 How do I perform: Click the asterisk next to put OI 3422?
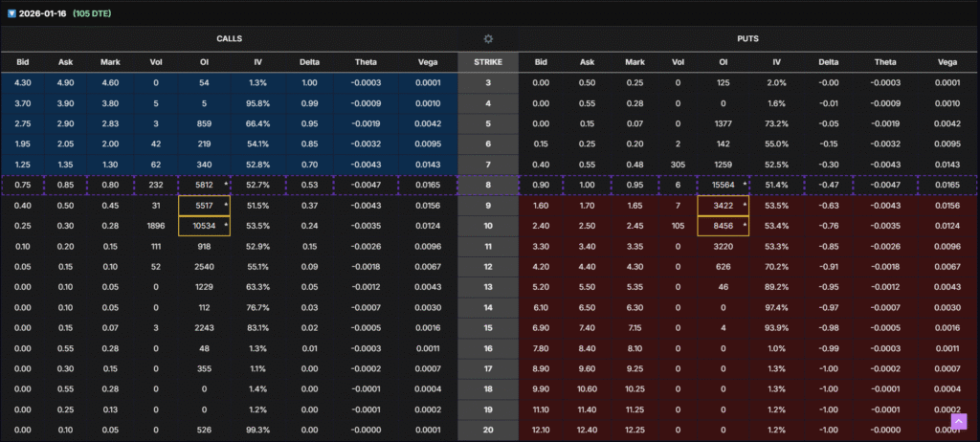click(744, 205)
